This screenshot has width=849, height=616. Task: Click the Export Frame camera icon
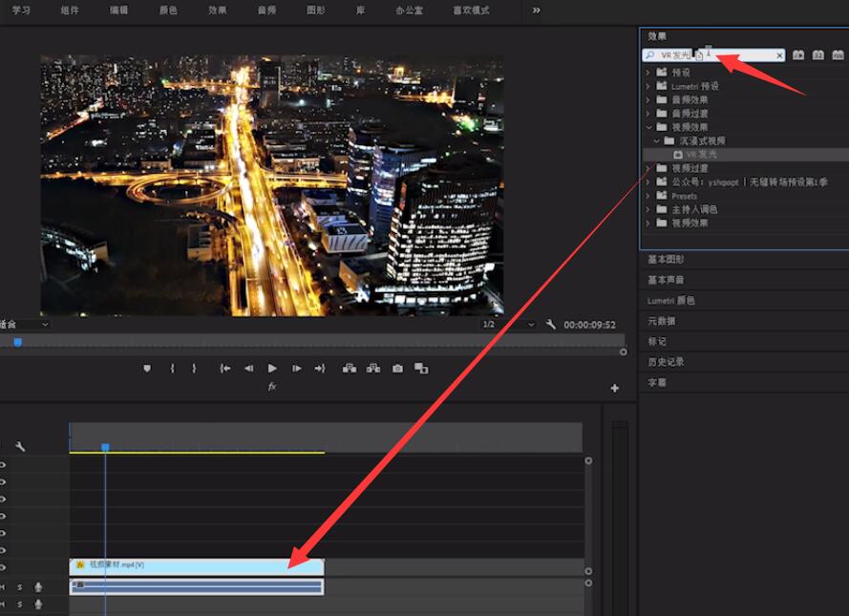pyautogui.click(x=397, y=368)
